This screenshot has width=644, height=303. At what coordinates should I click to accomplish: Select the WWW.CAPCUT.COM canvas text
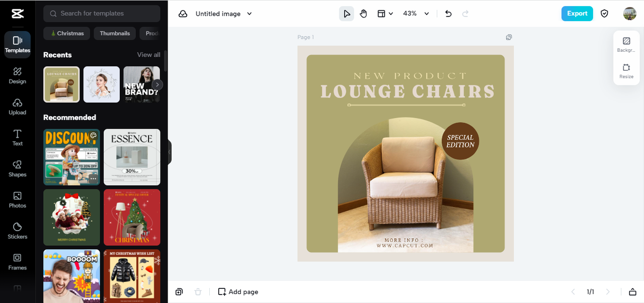[405, 246]
